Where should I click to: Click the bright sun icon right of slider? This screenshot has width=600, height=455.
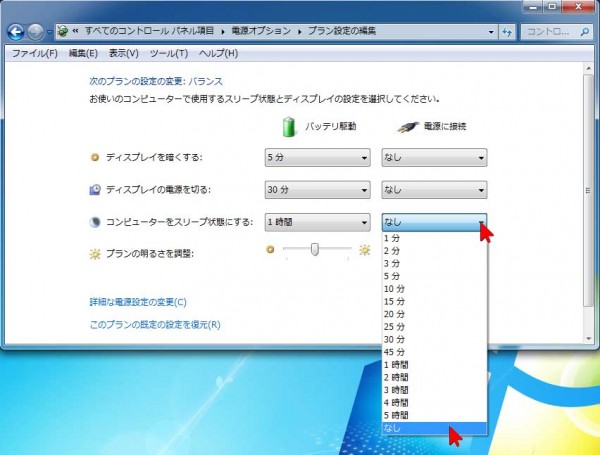[365, 250]
